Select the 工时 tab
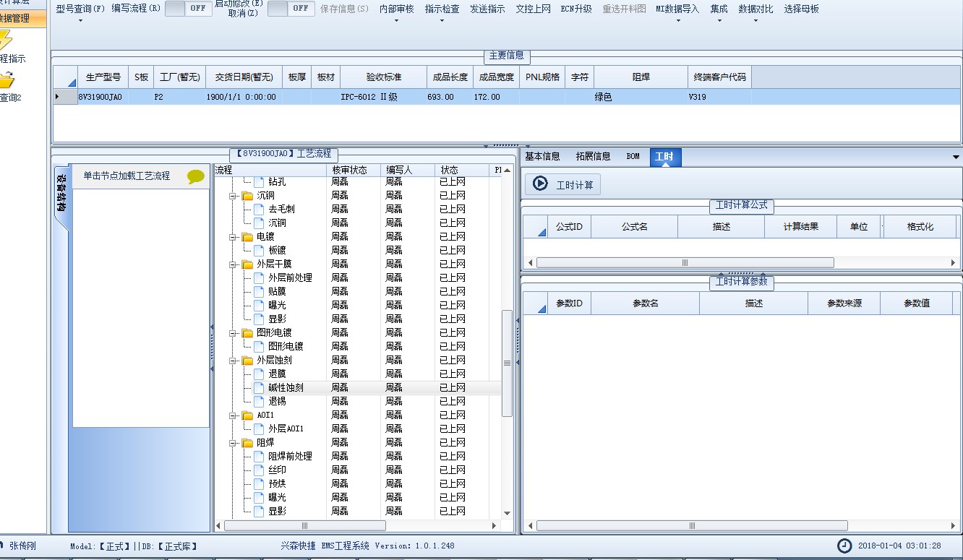 click(664, 156)
